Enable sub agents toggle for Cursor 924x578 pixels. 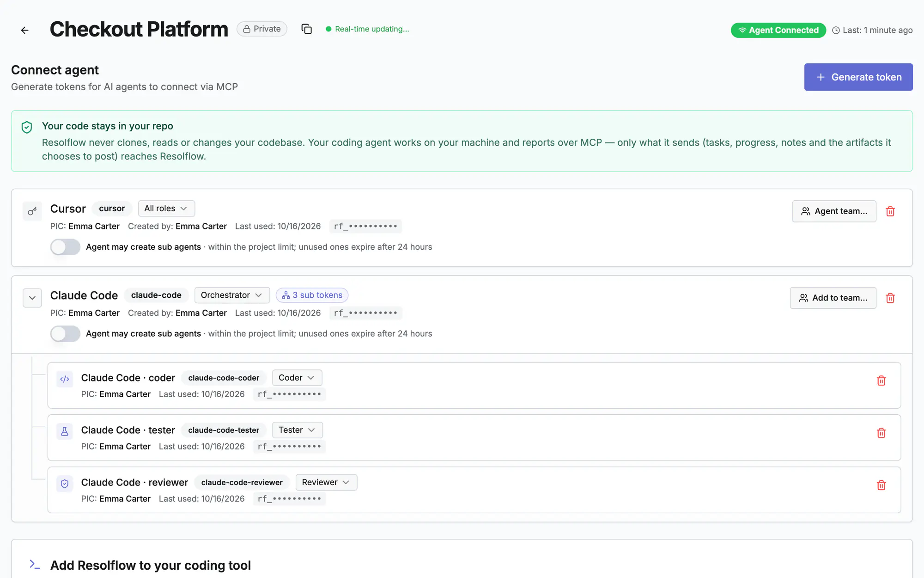point(65,247)
